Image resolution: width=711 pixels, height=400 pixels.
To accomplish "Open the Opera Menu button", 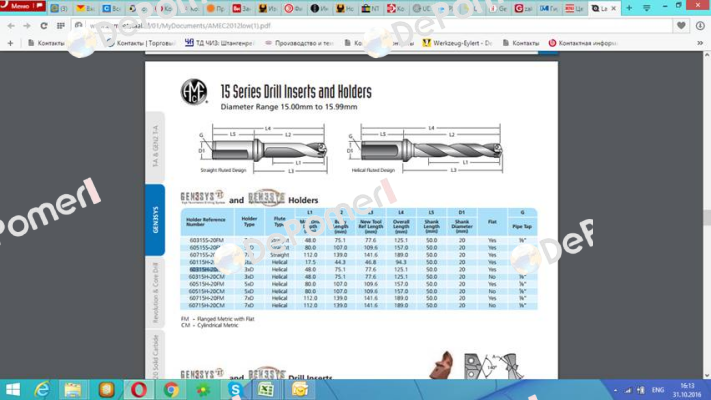I will [23, 6].
